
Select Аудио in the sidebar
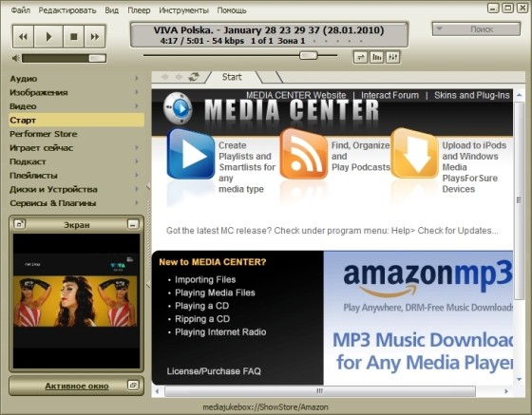tap(76, 79)
